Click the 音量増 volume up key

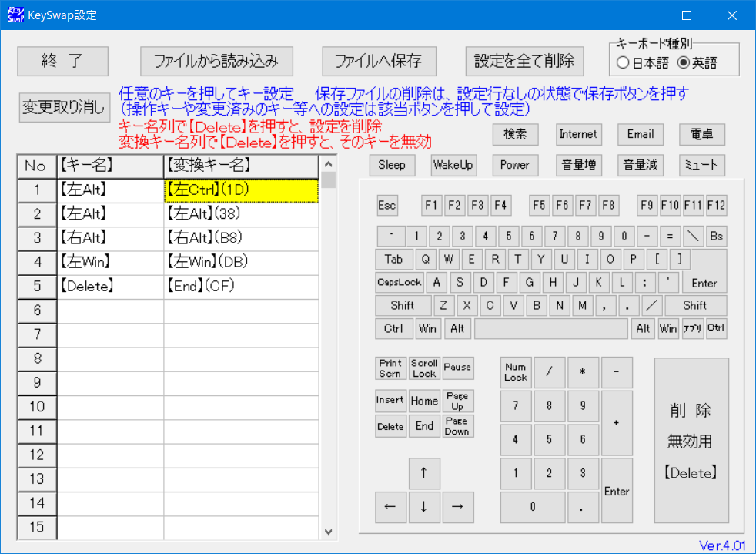[x=579, y=165]
